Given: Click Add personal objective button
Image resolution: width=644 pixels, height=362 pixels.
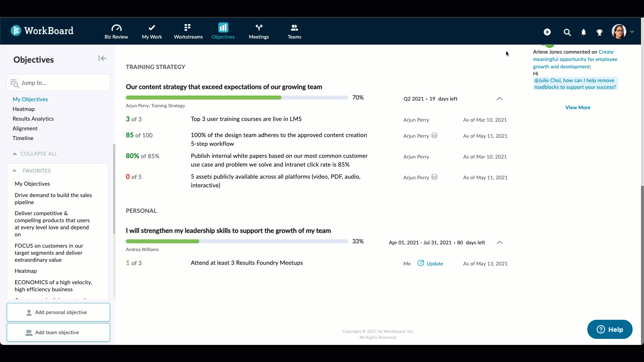Looking at the screenshot, I should coord(58,312).
